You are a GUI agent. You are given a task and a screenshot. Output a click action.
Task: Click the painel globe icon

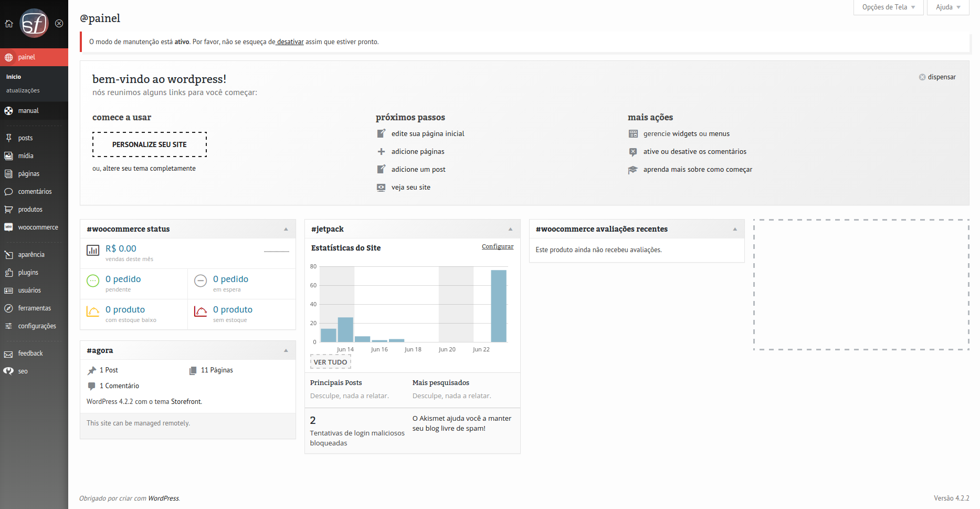9,57
